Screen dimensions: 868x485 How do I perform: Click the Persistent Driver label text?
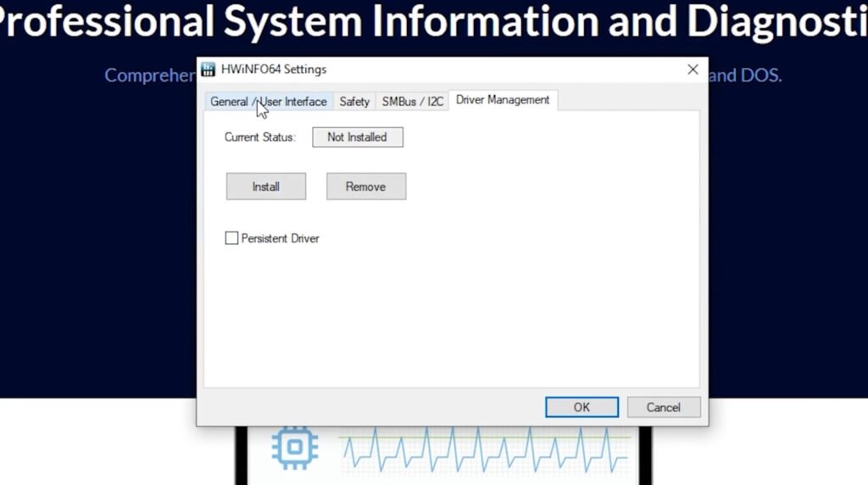(280, 238)
